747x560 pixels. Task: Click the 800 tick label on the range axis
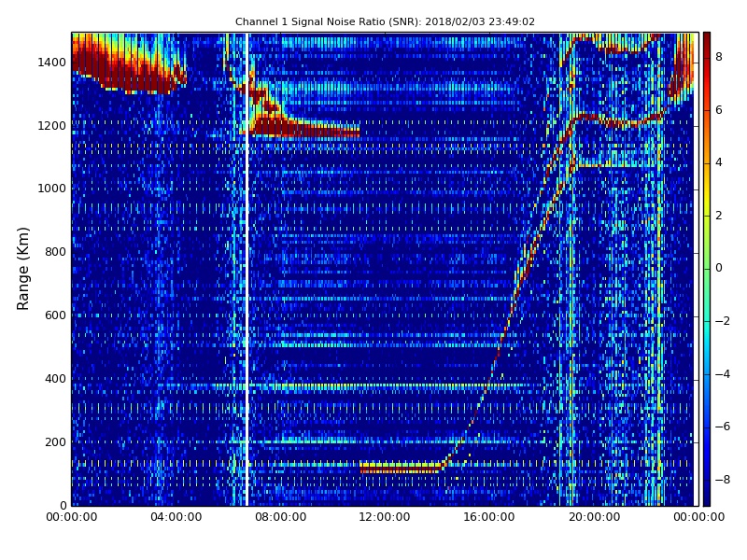55,252
